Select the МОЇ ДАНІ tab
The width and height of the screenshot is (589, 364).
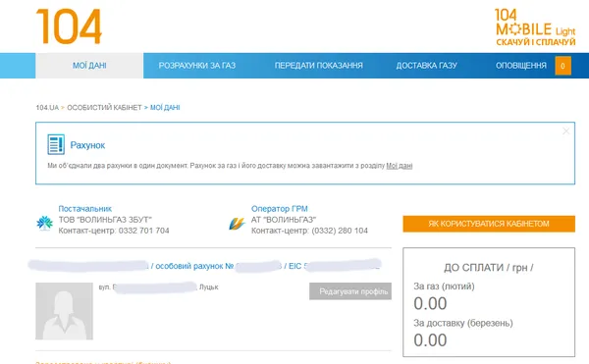click(89, 66)
